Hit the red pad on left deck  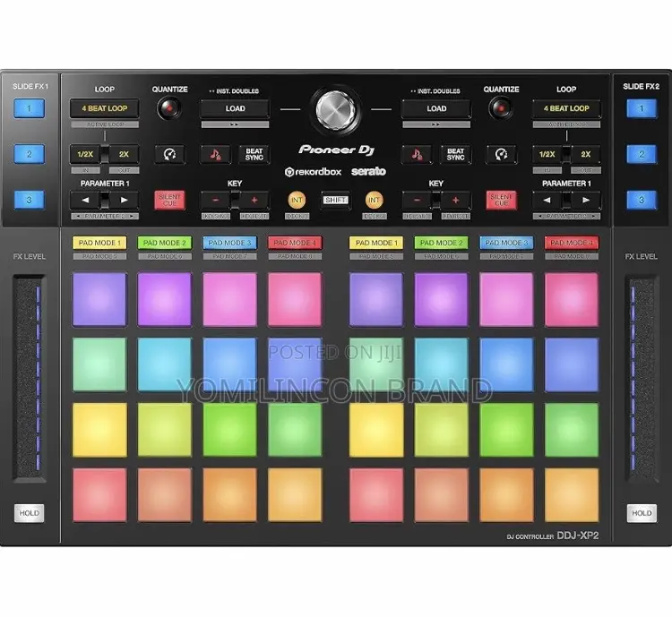[x=99, y=495]
